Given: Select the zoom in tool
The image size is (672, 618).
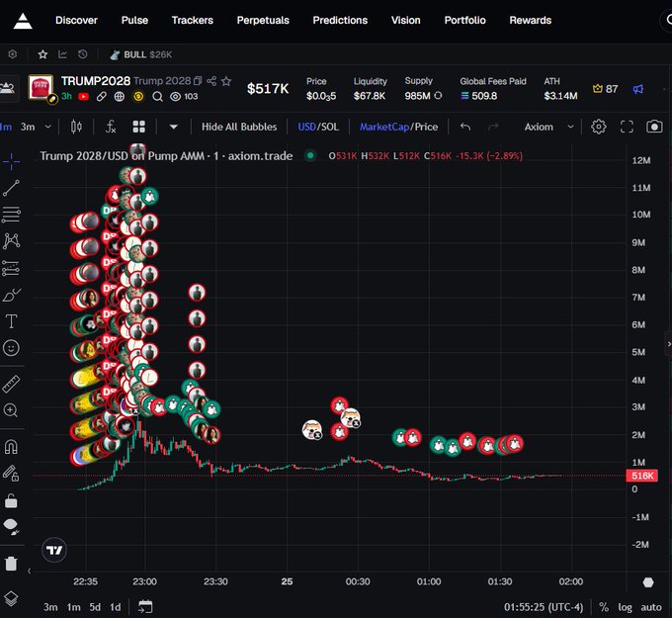Looking at the screenshot, I should pyautogui.click(x=11, y=410).
